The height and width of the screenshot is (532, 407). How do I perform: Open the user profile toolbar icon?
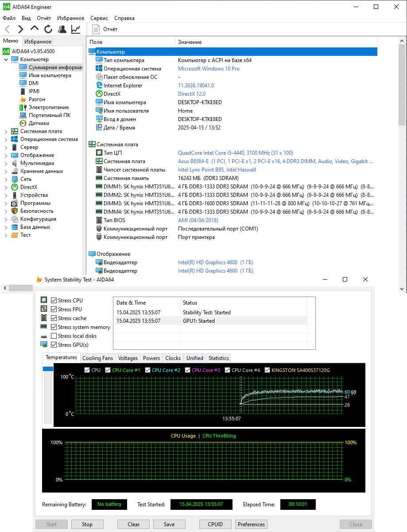coord(62,29)
